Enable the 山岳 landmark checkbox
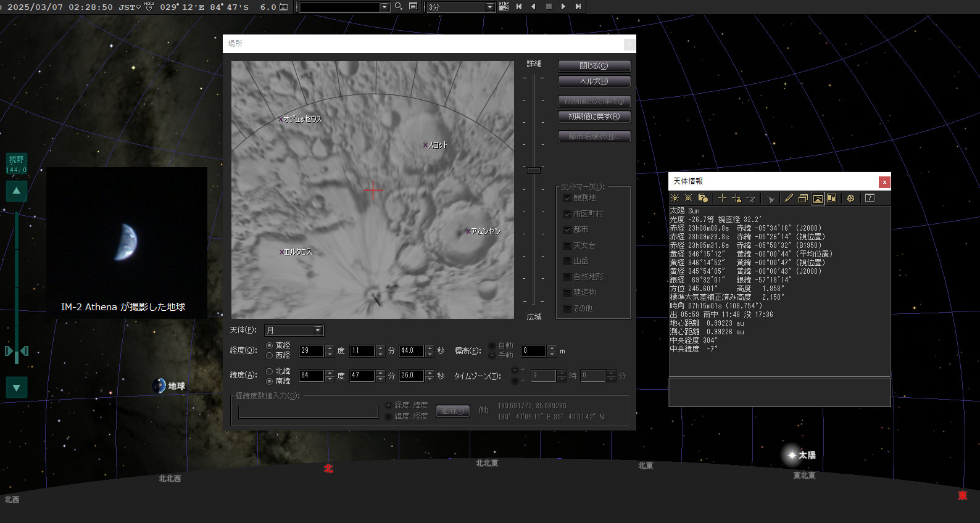Image resolution: width=980 pixels, height=523 pixels. [x=567, y=261]
